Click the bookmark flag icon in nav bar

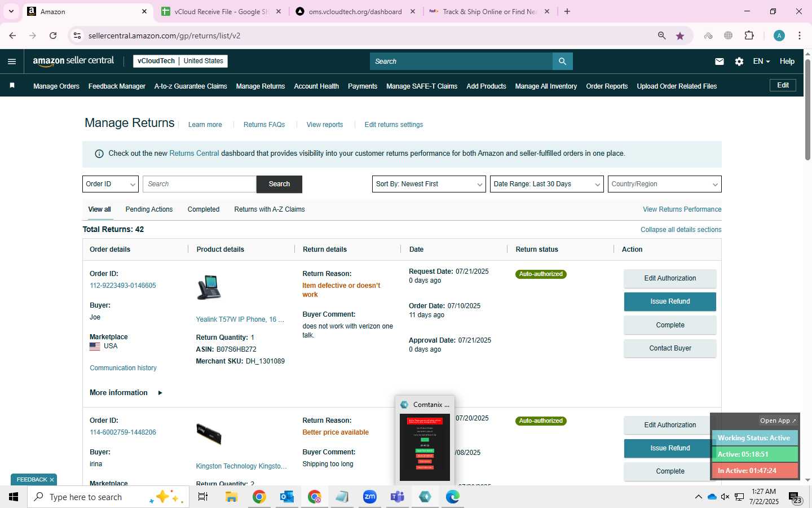click(x=12, y=86)
